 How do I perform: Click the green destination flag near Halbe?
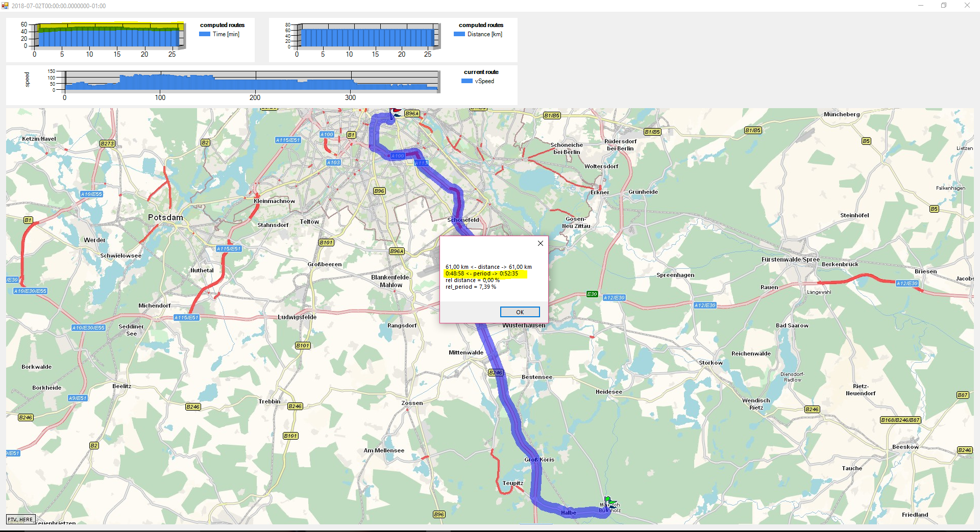click(609, 501)
